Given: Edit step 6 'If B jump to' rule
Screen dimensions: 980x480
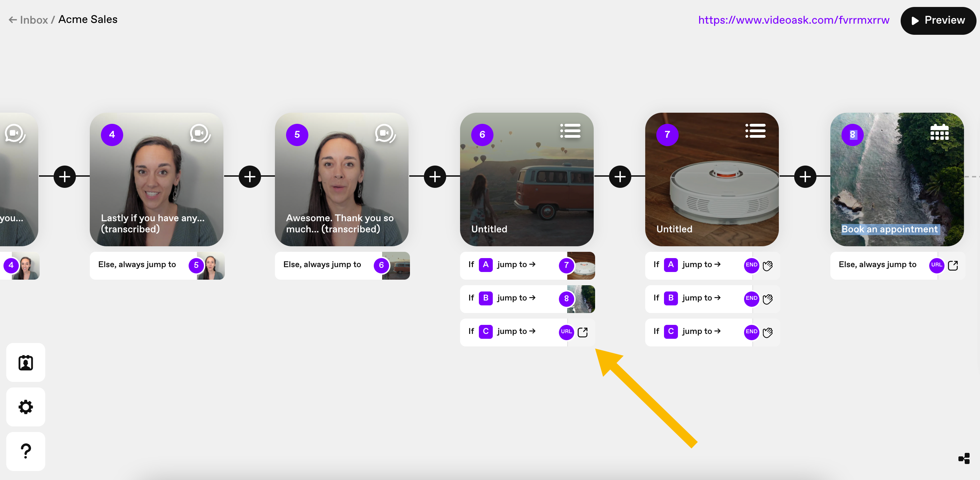Looking at the screenshot, I should pos(528,299).
